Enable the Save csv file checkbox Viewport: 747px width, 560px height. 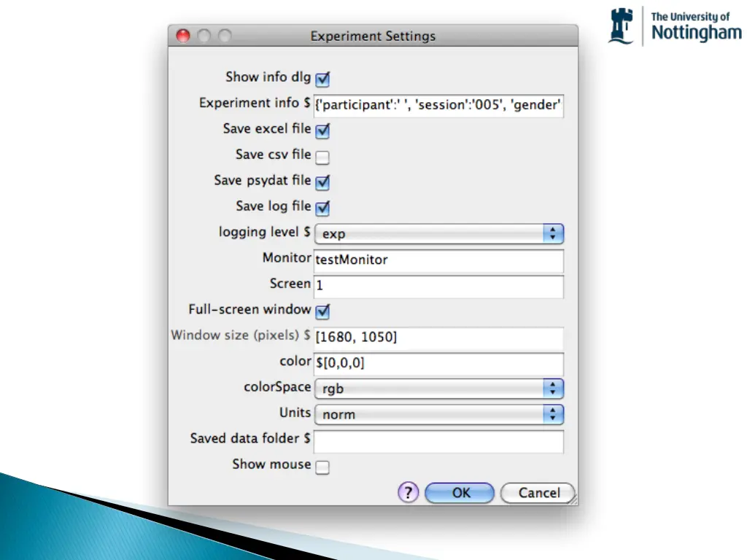click(322, 157)
